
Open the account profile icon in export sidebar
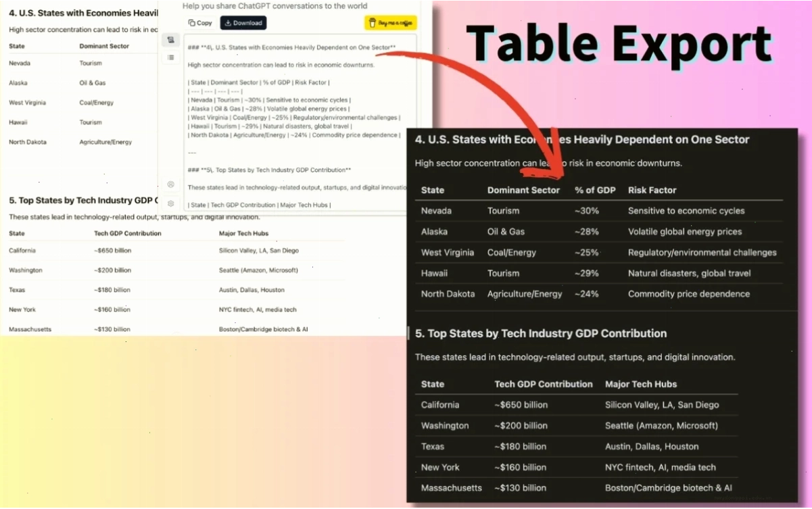coord(170,184)
